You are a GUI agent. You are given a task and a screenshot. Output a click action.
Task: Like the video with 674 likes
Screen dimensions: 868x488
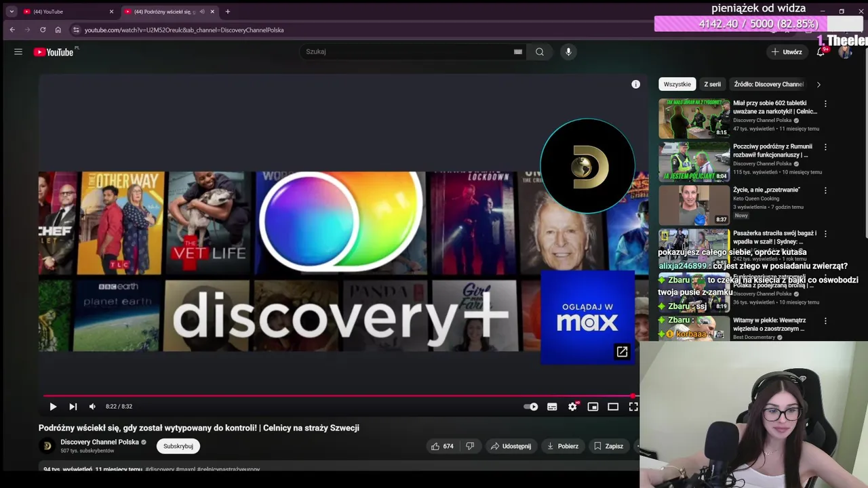pyautogui.click(x=442, y=446)
